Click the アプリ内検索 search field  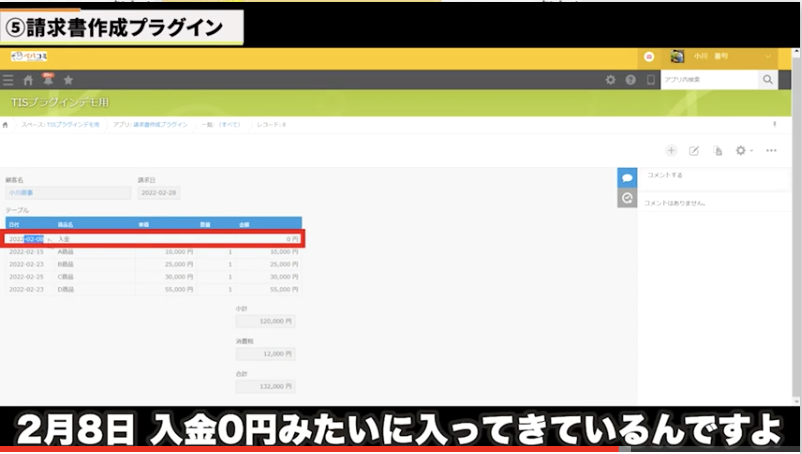click(709, 80)
